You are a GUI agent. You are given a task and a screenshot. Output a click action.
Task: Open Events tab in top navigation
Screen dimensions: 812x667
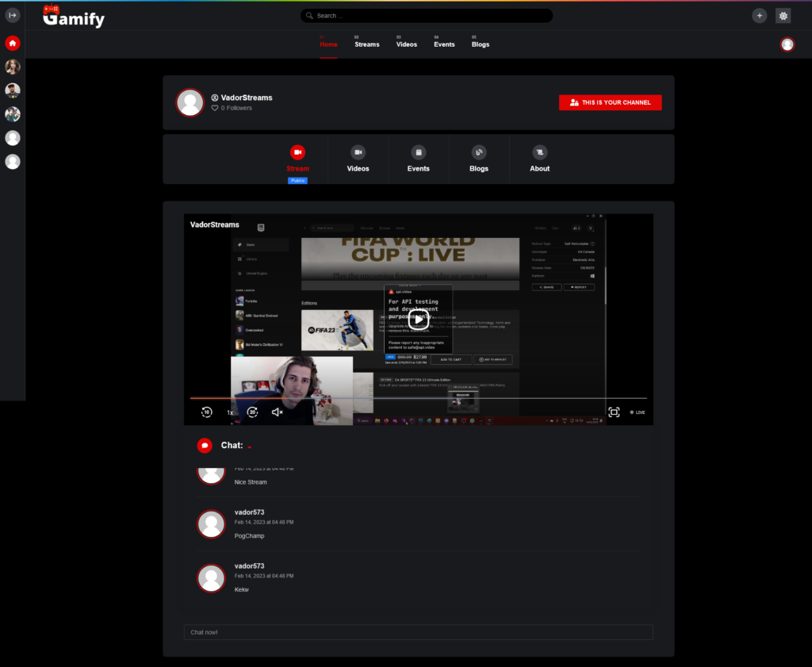(444, 44)
